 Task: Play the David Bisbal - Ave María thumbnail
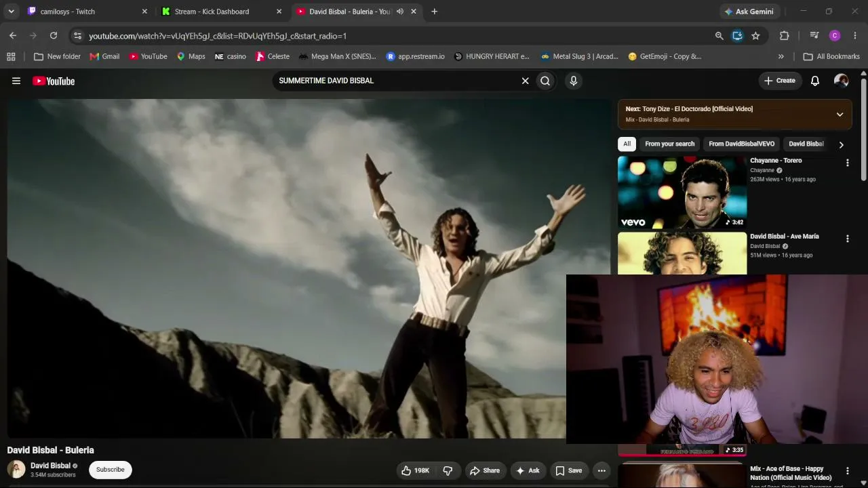point(682,253)
